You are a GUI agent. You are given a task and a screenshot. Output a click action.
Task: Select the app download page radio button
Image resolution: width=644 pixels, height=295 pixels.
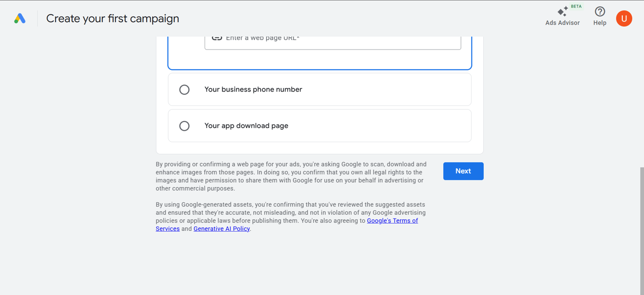(x=184, y=126)
